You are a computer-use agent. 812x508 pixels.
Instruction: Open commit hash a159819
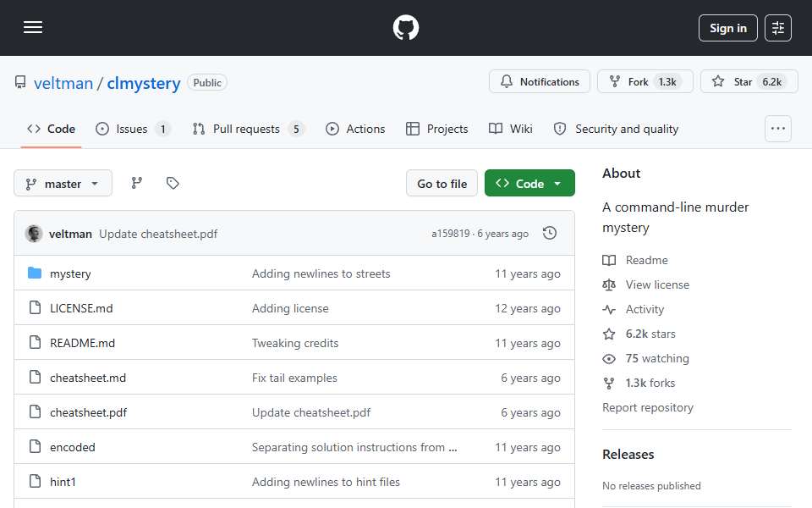click(x=451, y=234)
